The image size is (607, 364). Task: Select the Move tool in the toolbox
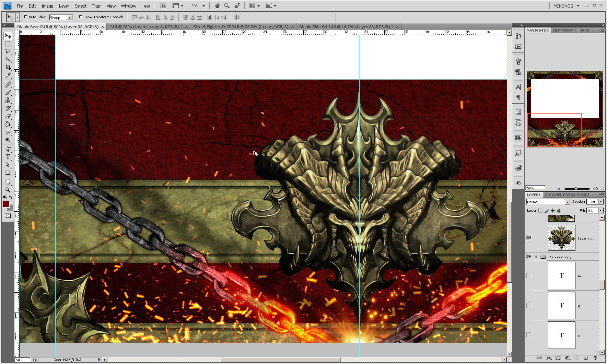pos(8,36)
